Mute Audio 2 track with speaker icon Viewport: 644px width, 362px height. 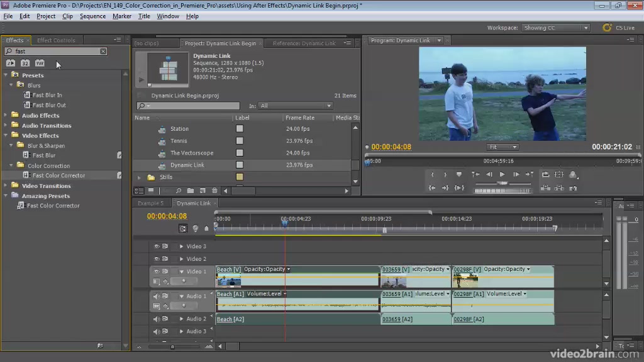click(157, 319)
